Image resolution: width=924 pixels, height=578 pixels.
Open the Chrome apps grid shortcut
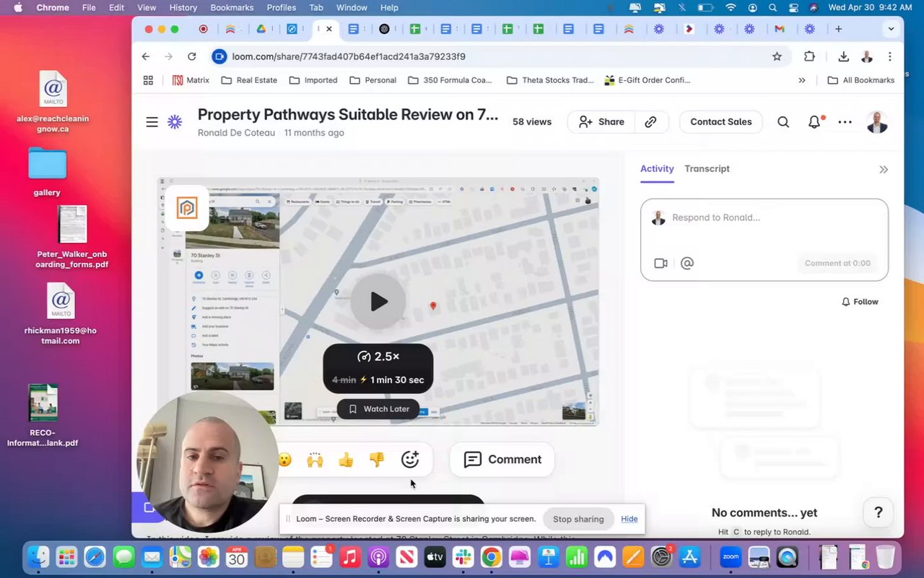(148, 80)
